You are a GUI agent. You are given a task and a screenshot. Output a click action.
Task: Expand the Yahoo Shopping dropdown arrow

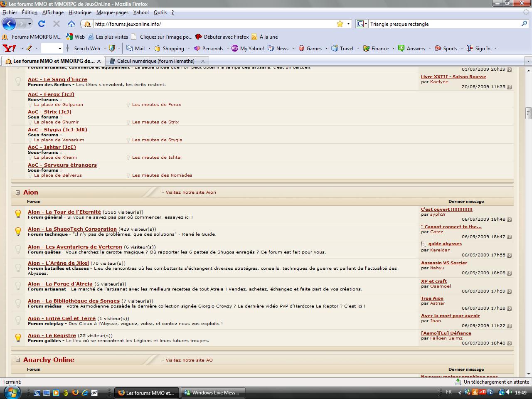click(189, 48)
